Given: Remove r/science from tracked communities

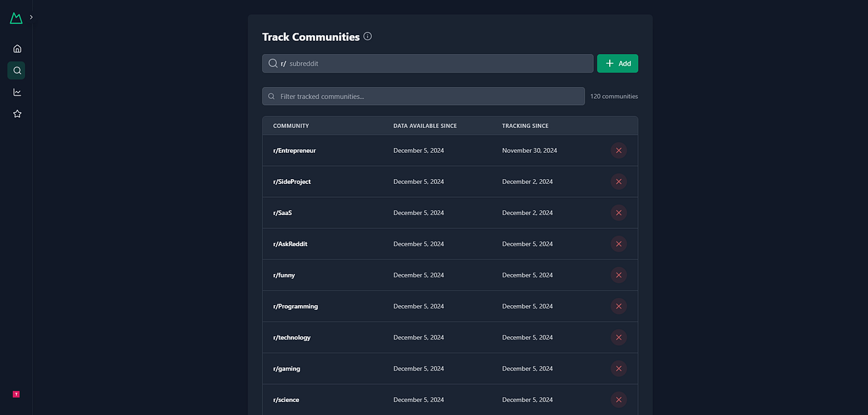Looking at the screenshot, I should pos(619,399).
